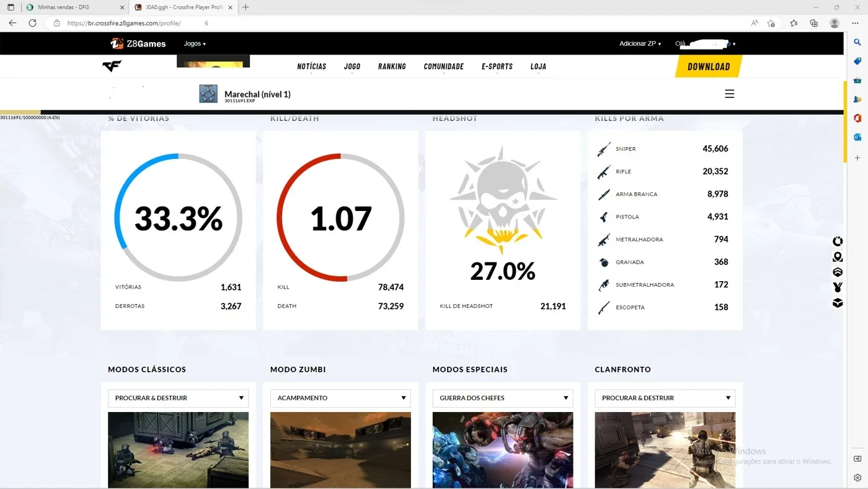This screenshot has width=868, height=489.
Task: Jump to the medal section icon
Action: pyautogui.click(x=838, y=287)
